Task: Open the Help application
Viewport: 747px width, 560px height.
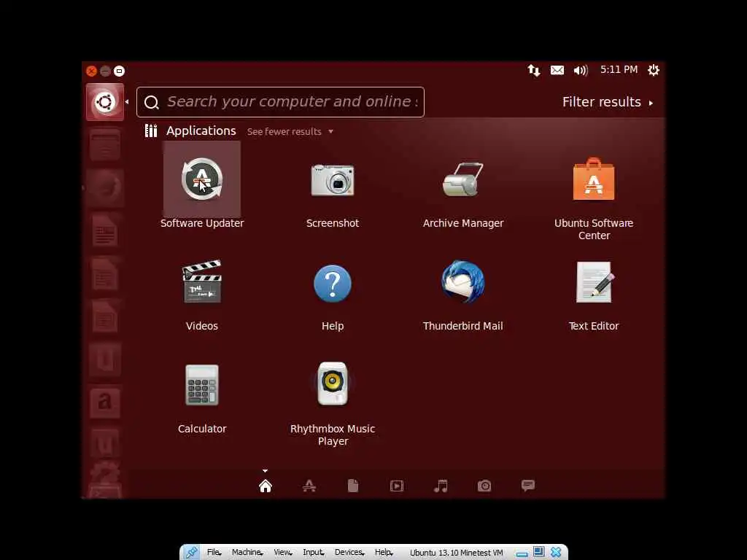Action: [333, 284]
